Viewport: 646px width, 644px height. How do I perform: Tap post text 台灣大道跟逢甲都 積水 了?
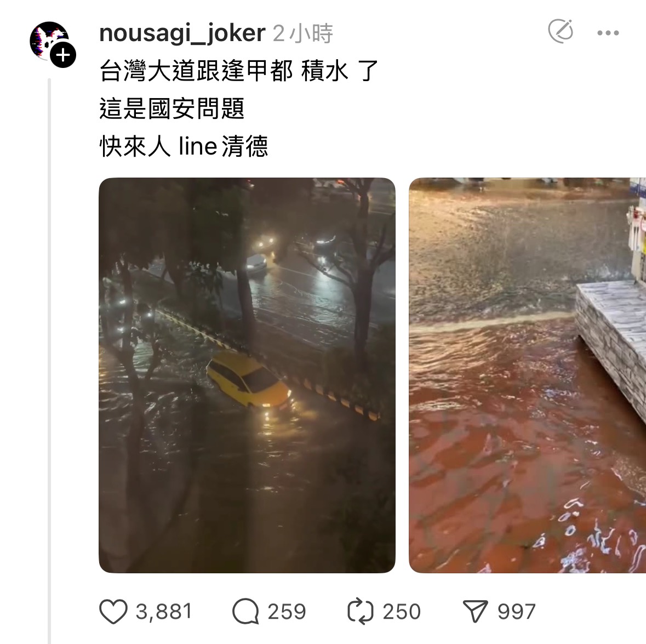(x=239, y=71)
